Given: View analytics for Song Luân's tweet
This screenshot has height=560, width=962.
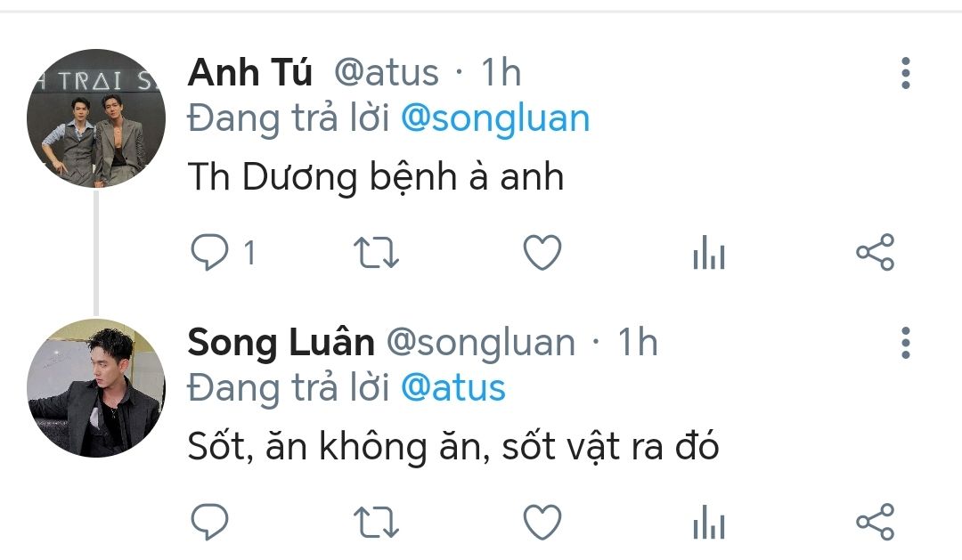Looking at the screenshot, I should point(709,523).
